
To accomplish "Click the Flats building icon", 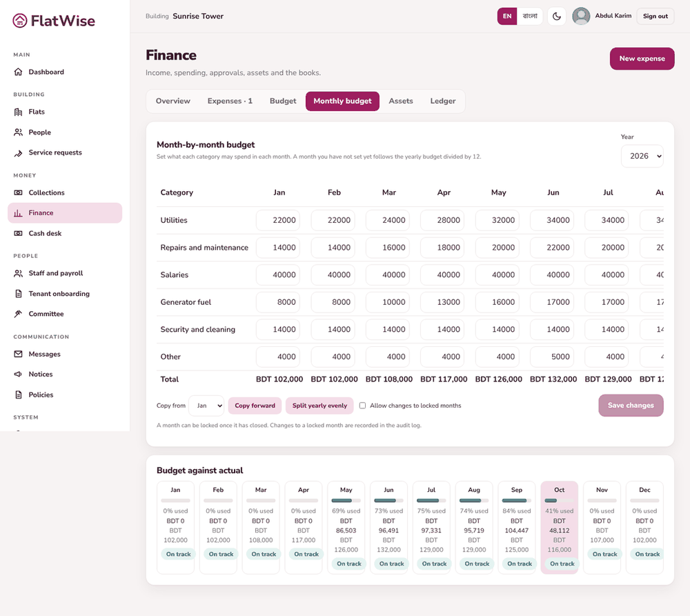I will 18,112.
